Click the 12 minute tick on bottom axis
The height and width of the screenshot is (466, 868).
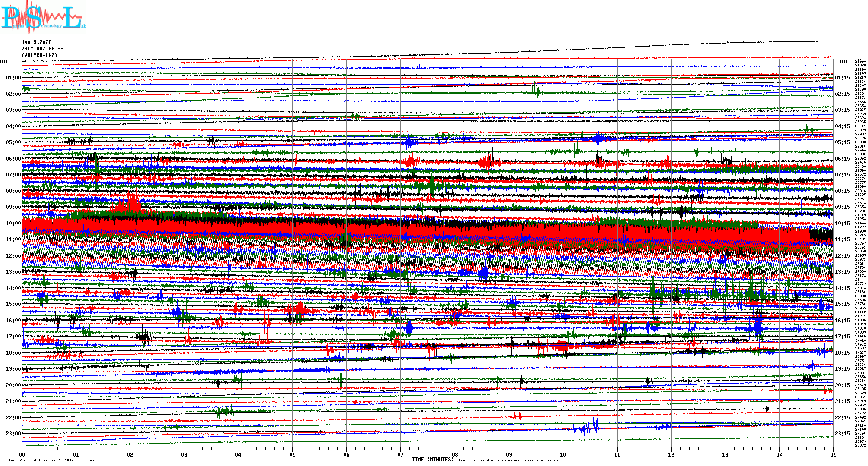(x=671, y=454)
